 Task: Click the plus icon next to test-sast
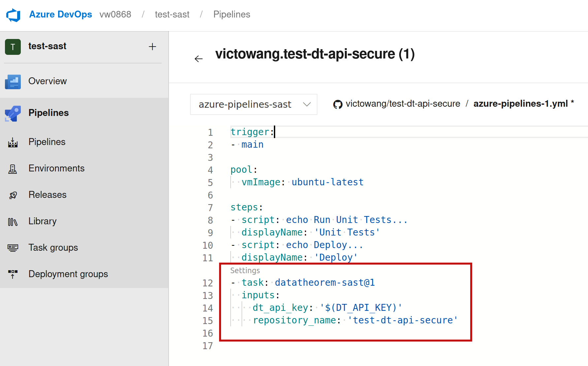(x=152, y=47)
